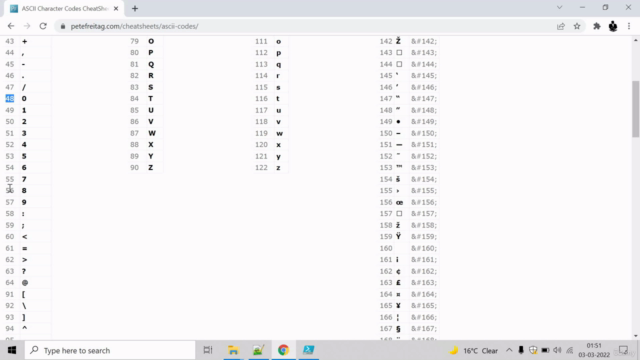Click the Windows search box

pyautogui.click(x=110, y=350)
